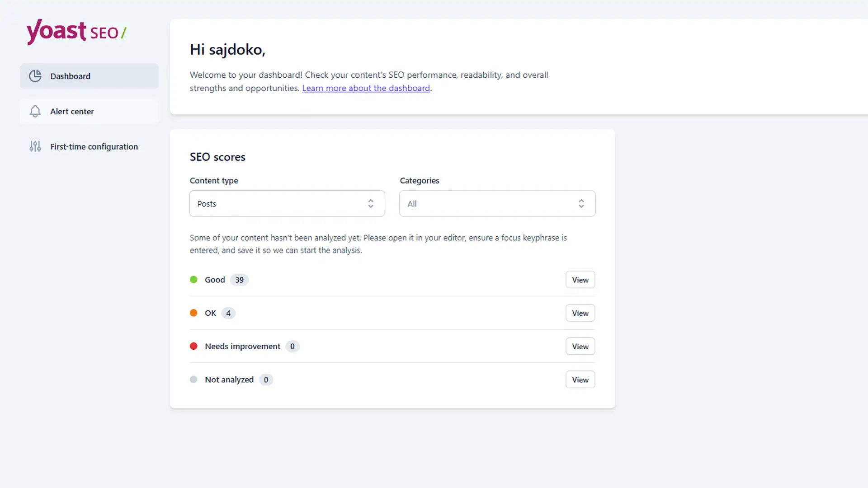Click the red Needs improvement status dot
Viewport: 868px width, 488px height.
coord(193,346)
